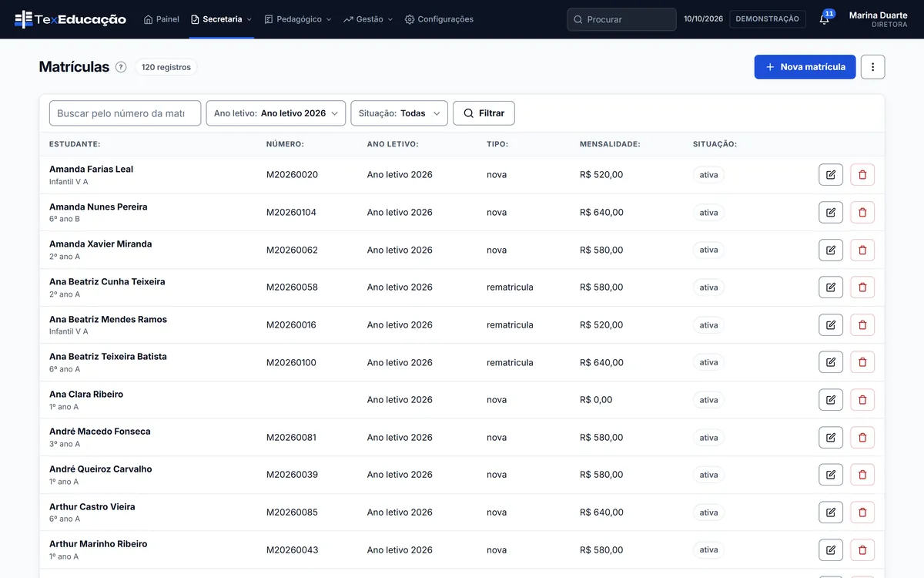Viewport: 924px width, 578px height.
Task: Click the Mensalidade column header
Action: 610,144
